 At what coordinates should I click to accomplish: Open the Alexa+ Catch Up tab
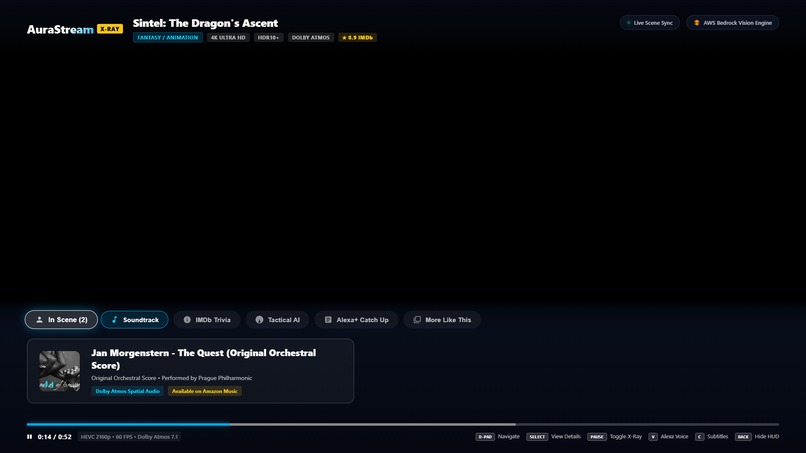pyautogui.click(x=356, y=320)
